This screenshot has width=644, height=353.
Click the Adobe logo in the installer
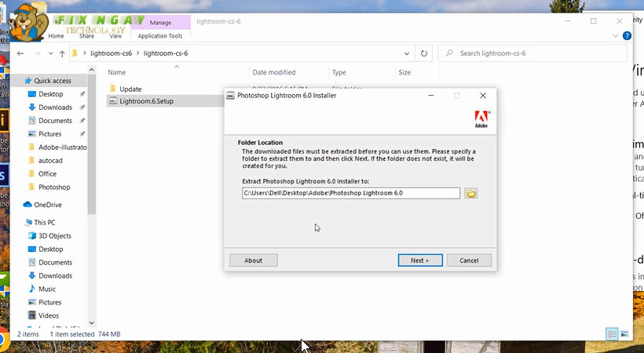click(482, 119)
